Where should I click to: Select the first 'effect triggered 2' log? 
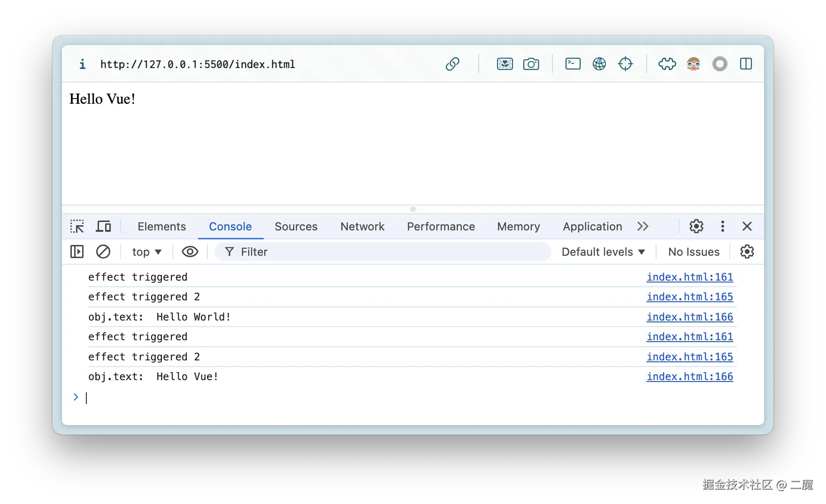click(x=144, y=297)
